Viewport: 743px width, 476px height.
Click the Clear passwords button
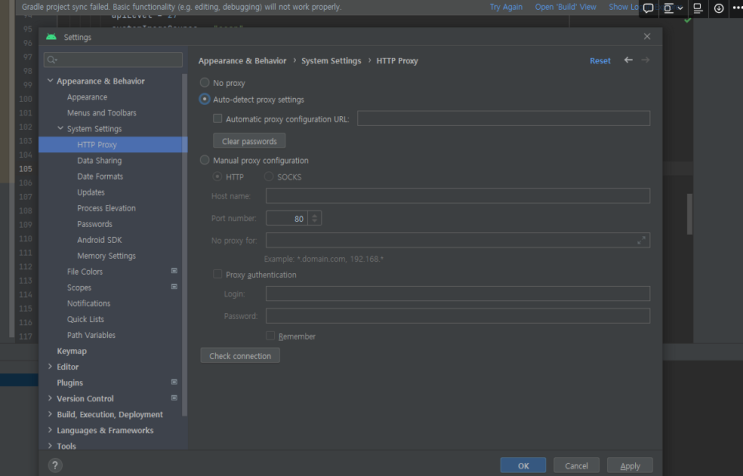pyautogui.click(x=249, y=141)
